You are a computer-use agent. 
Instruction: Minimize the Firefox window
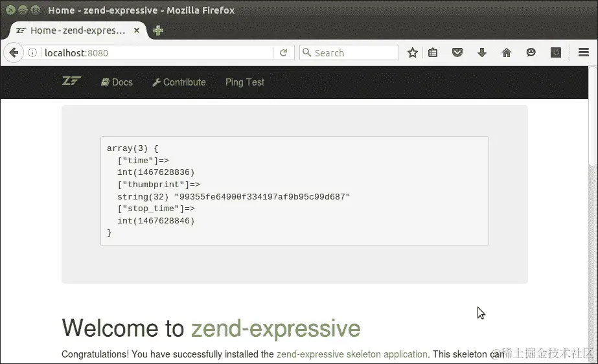(x=23, y=10)
